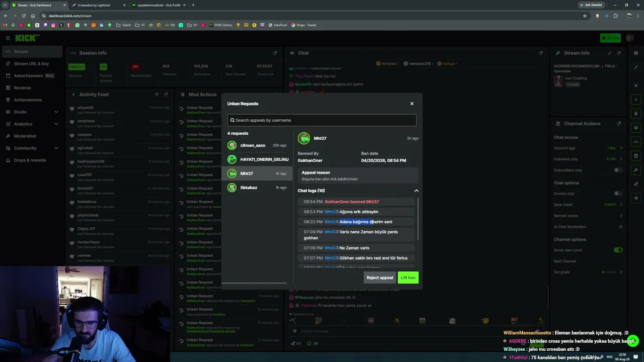The width and height of the screenshot is (644, 362).
Task: Open the tab search dropdown arrow
Action: (5, 5)
